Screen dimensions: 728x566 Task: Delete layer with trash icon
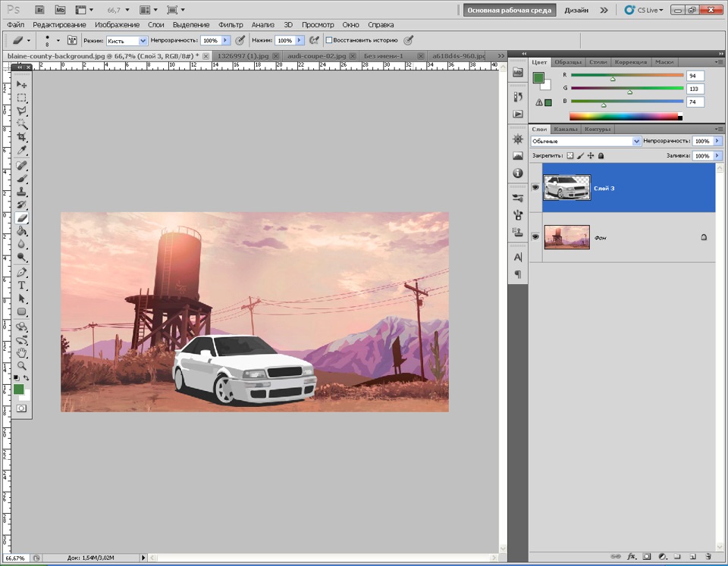(x=708, y=556)
